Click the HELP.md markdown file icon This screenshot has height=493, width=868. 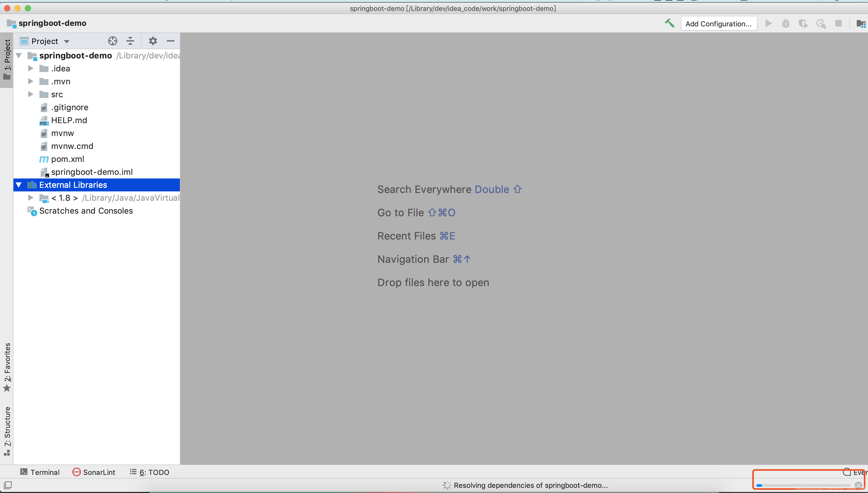tap(44, 121)
